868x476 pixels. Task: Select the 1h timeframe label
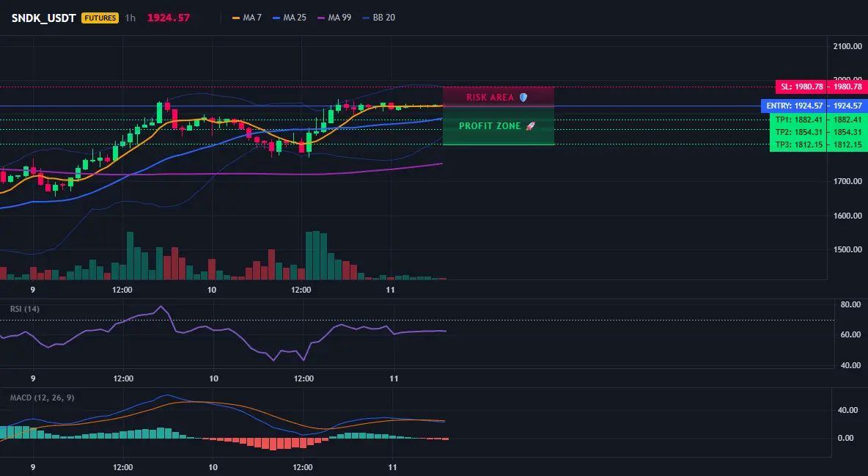coord(130,18)
